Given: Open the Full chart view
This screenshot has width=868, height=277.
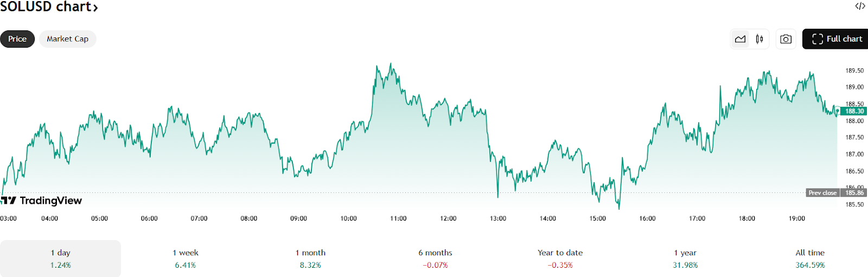Looking at the screenshot, I should tap(836, 39).
